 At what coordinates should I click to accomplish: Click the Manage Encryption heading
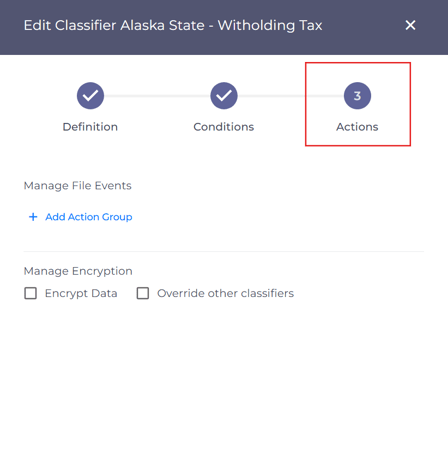coord(78,271)
